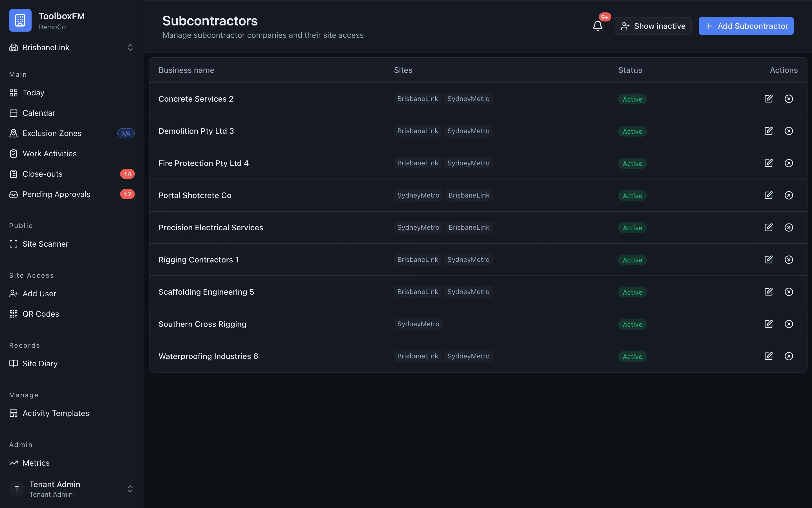Click SydneyMetro tag on Portal Shotcrete Co
The height and width of the screenshot is (508, 812).
(x=418, y=195)
